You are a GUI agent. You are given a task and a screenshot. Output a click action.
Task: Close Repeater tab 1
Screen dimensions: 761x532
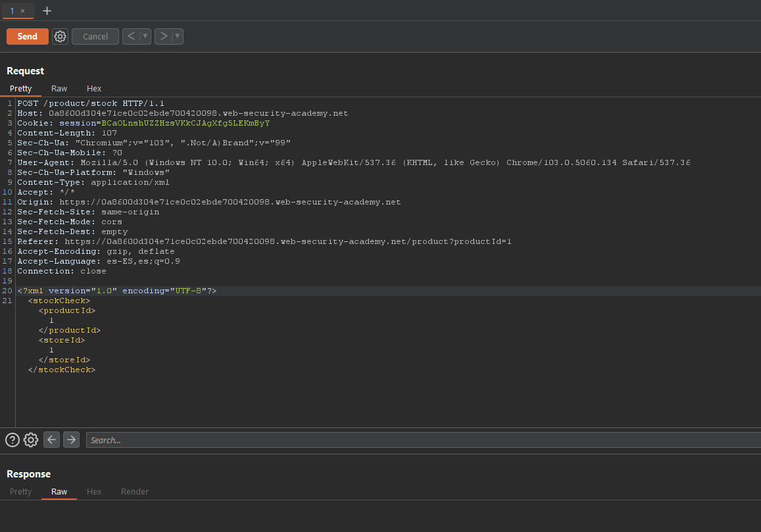[x=22, y=11]
